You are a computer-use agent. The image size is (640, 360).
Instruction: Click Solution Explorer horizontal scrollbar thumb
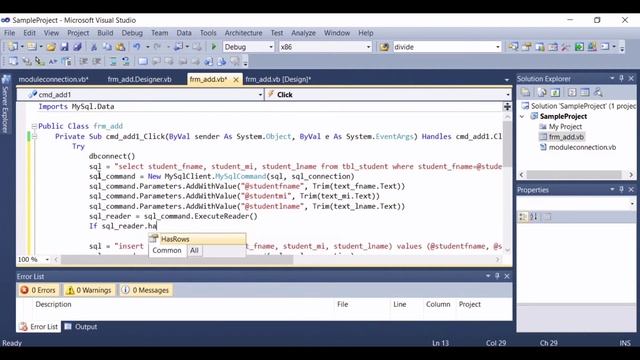pyautogui.click(x=574, y=175)
